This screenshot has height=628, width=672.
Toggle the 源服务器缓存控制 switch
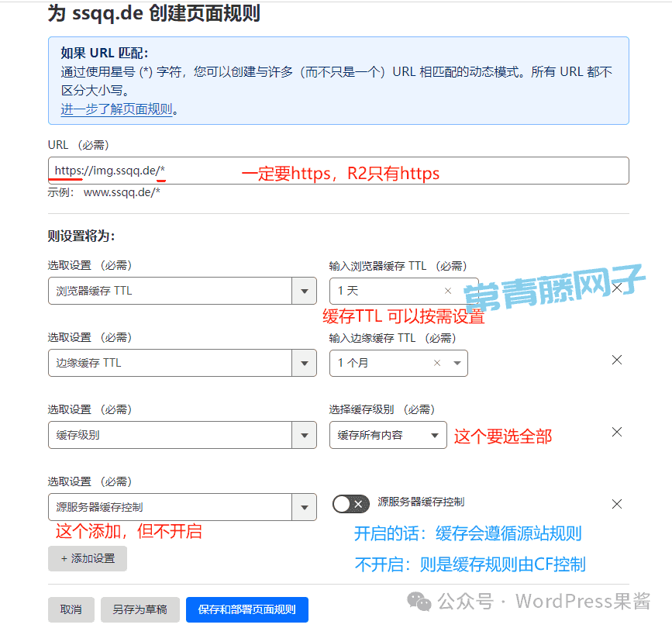pyautogui.click(x=350, y=504)
